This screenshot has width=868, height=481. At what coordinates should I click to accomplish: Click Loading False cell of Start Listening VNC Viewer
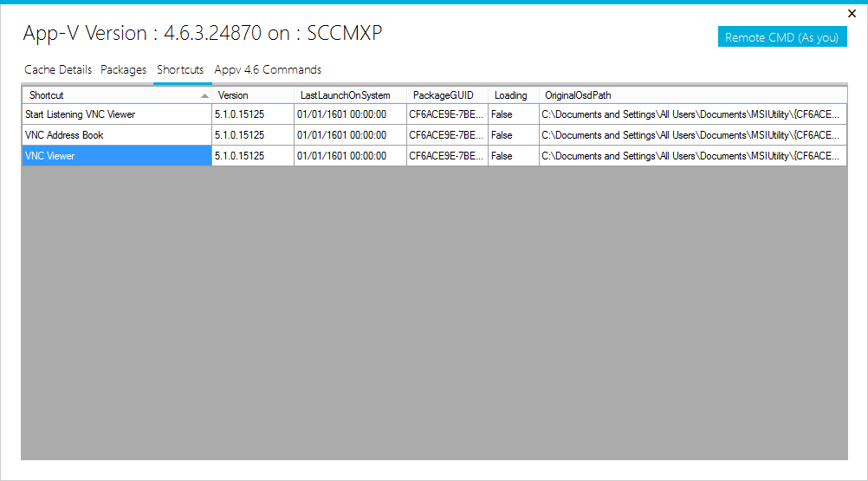[x=514, y=114]
